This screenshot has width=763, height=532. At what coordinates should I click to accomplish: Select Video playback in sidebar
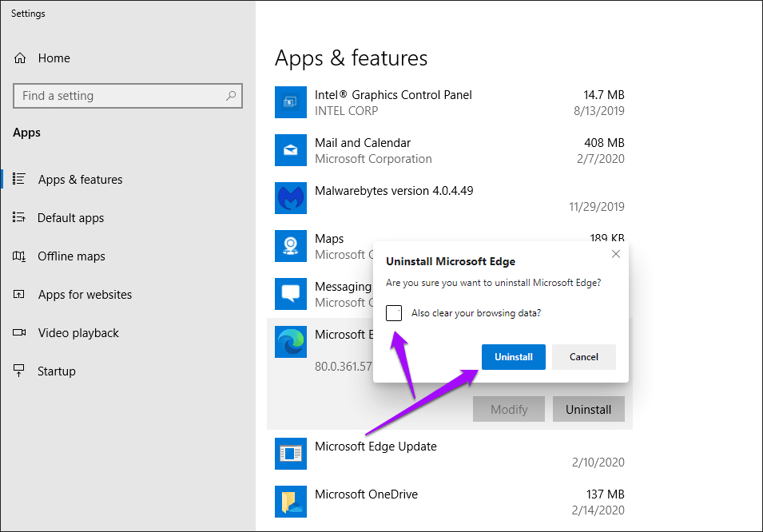(78, 333)
